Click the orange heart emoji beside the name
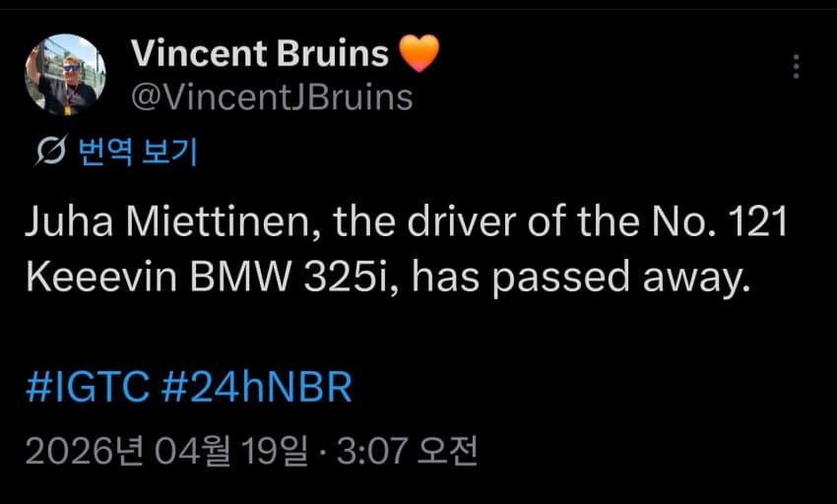 [418, 53]
